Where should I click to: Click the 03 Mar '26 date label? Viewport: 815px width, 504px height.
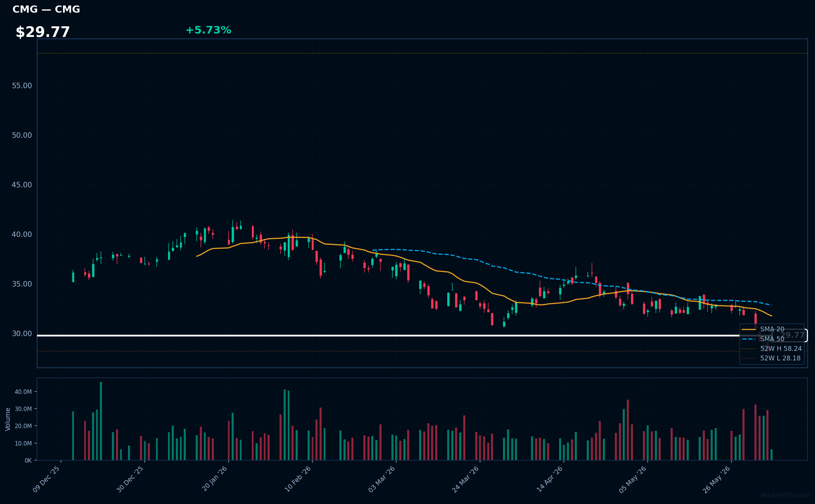click(382, 479)
